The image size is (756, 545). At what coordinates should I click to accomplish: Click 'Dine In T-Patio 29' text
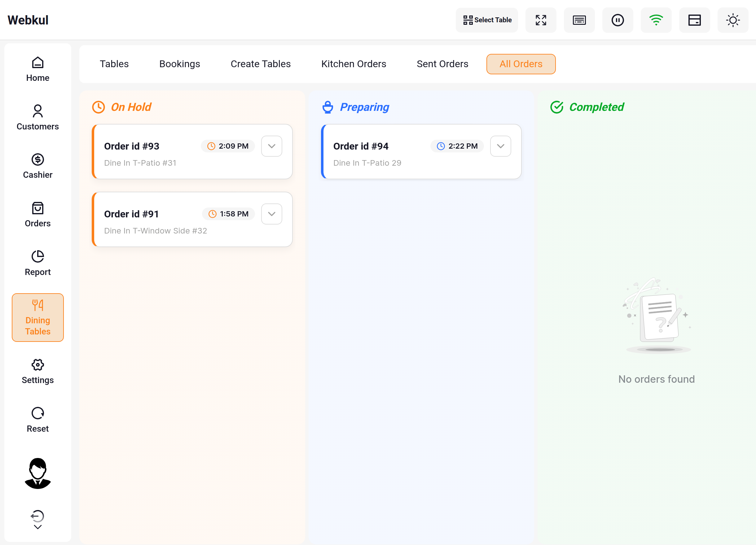coord(367,163)
